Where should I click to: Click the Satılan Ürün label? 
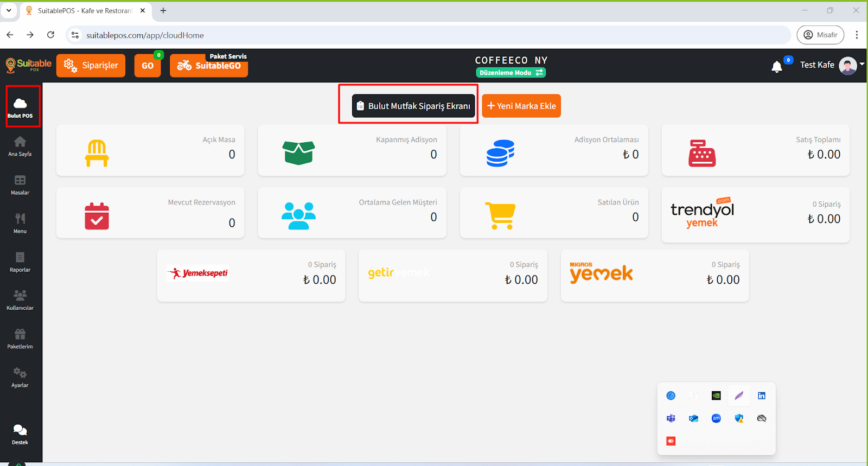(618, 202)
